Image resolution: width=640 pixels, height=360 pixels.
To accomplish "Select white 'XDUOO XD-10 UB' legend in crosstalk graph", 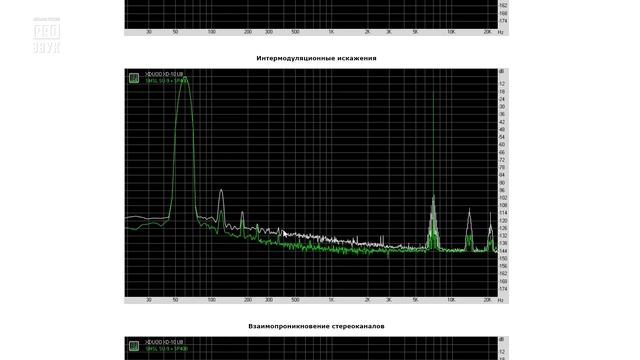I will [x=164, y=342].
